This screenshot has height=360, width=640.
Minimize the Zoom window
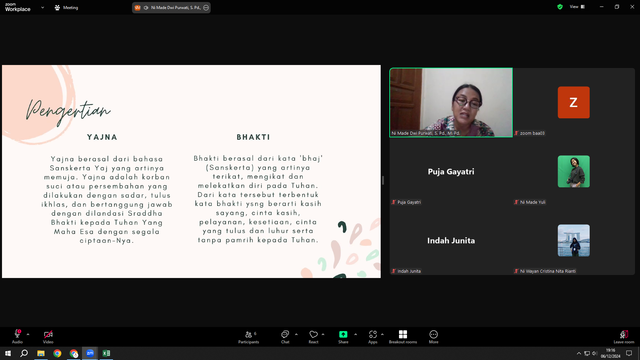[601, 7]
